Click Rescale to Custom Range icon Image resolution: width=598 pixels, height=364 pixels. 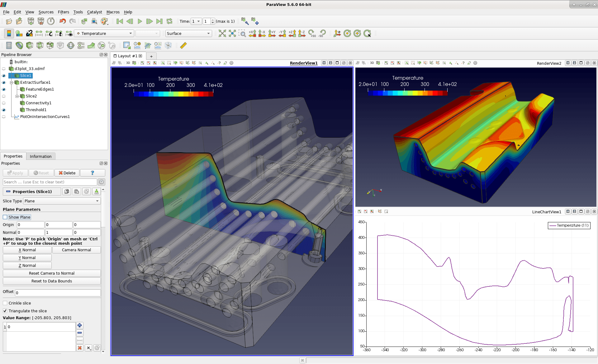pyautogui.click(x=49, y=33)
